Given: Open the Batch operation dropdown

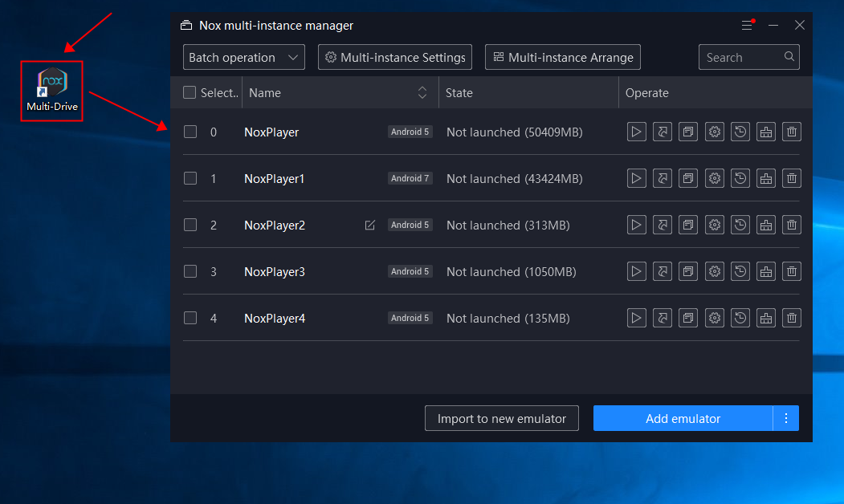Looking at the screenshot, I should coord(244,57).
